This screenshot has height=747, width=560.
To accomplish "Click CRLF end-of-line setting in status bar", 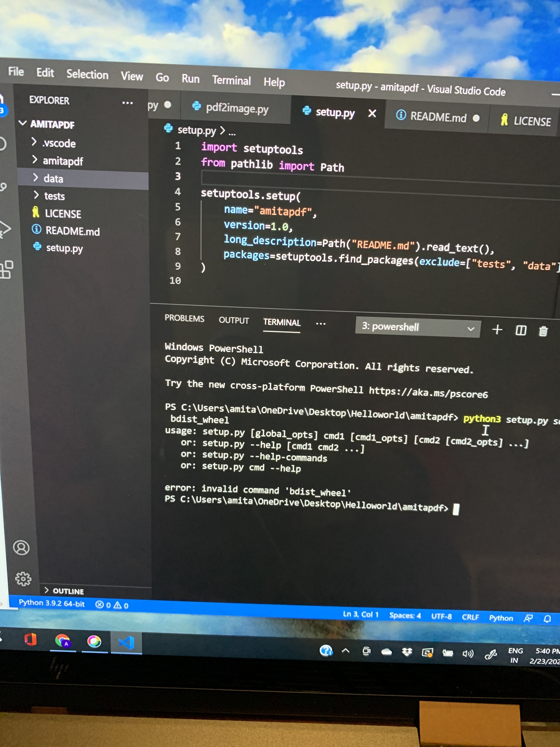I will point(470,617).
